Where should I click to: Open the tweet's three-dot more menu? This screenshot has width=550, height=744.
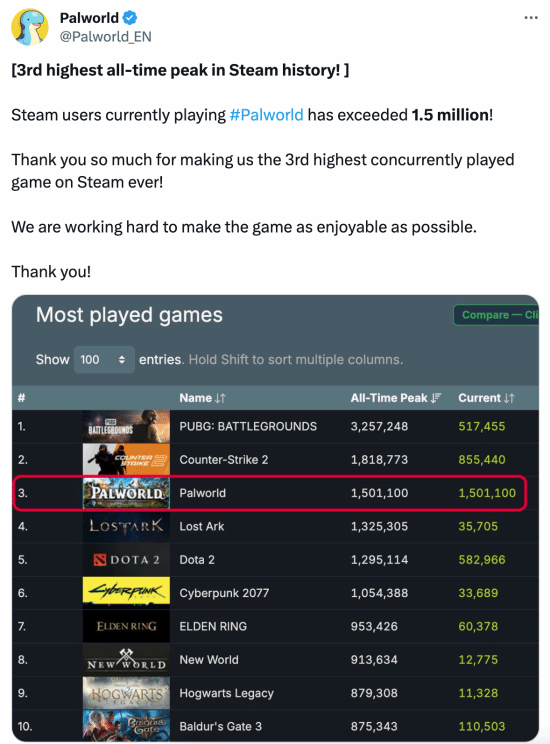point(531,18)
